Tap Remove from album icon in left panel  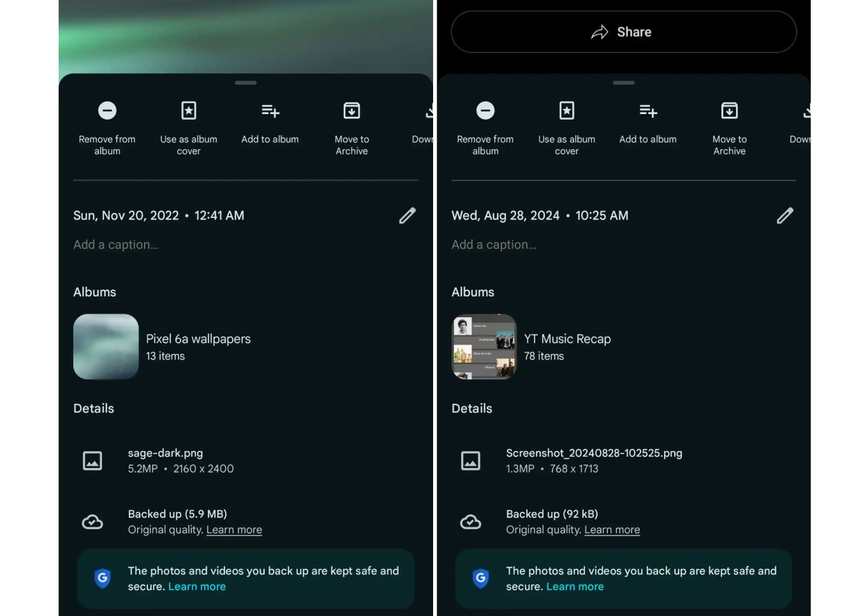coord(107,111)
